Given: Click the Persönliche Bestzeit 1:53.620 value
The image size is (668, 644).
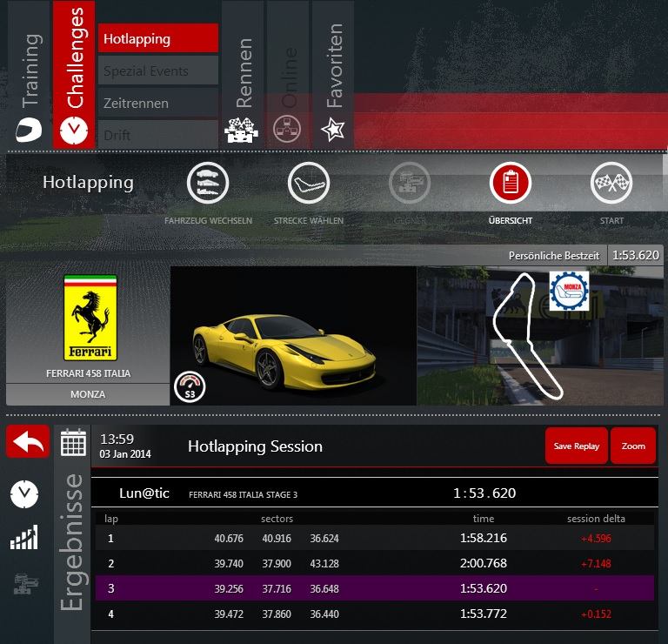Looking at the screenshot, I should (635, 255).
